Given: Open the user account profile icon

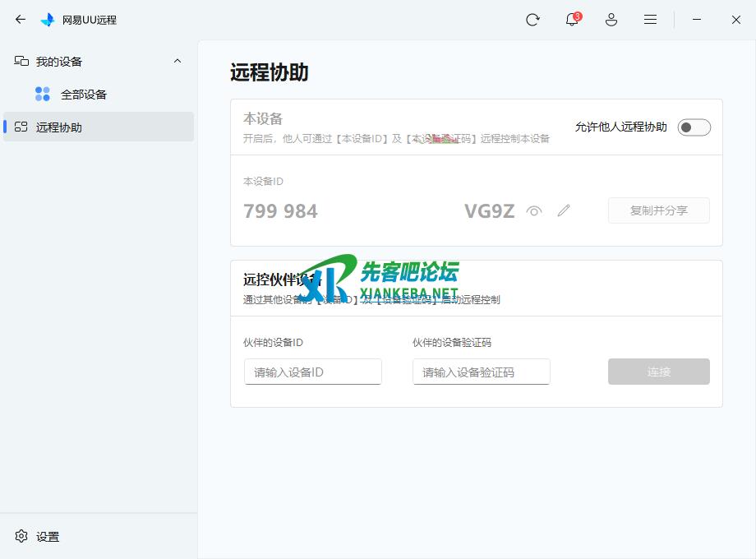Looking at the screenshot, I should point(611,20).
